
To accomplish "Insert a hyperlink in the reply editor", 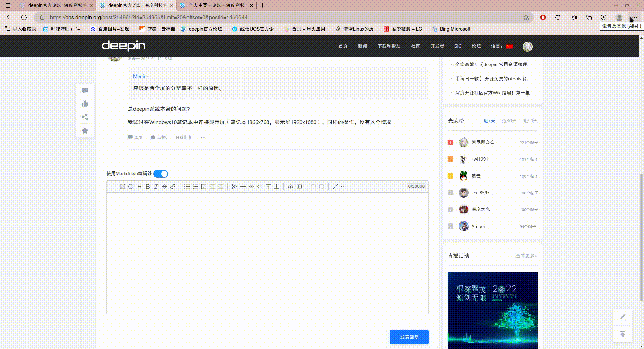I will [x=173, y=187].
